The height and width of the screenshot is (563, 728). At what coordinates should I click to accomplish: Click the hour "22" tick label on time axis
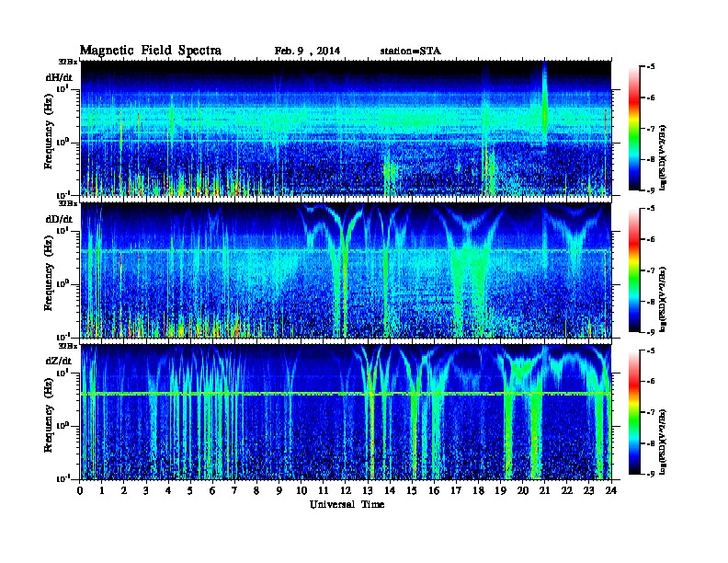567,490
